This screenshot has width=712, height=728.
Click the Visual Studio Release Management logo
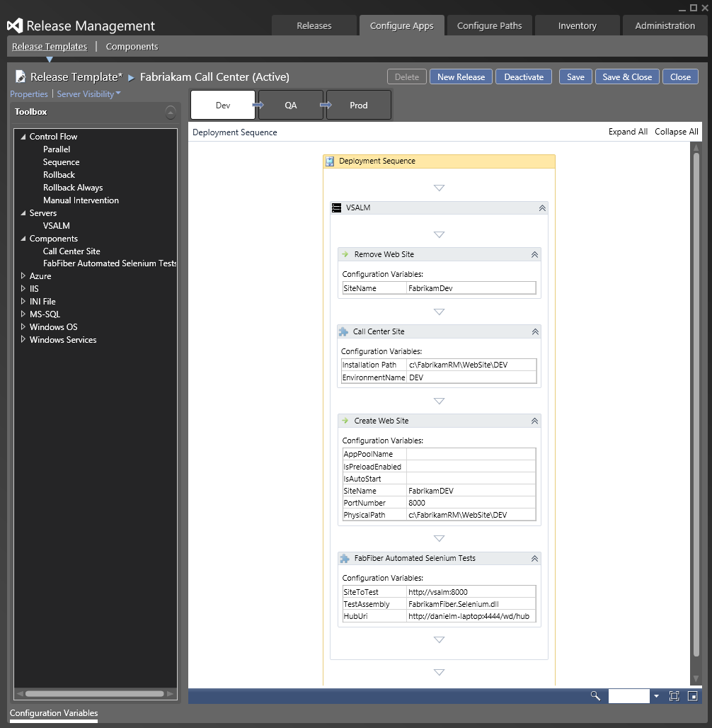point(15,25)
